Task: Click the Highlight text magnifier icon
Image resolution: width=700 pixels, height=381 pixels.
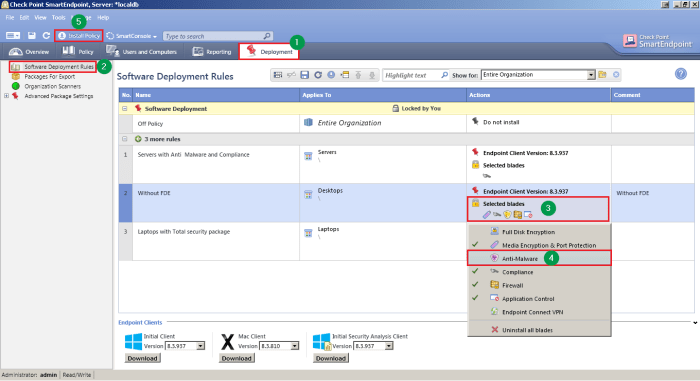Action: tap(444, 75)
